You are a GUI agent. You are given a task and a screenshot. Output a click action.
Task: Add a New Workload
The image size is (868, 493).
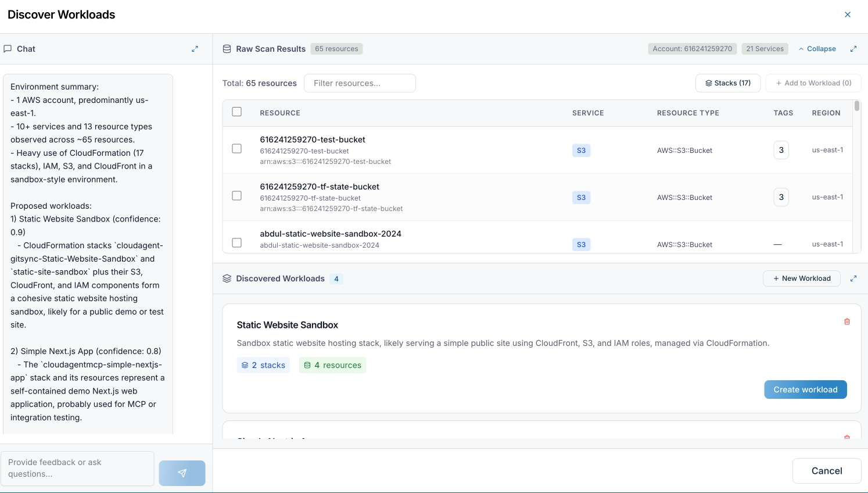click(x=801, y=278)
